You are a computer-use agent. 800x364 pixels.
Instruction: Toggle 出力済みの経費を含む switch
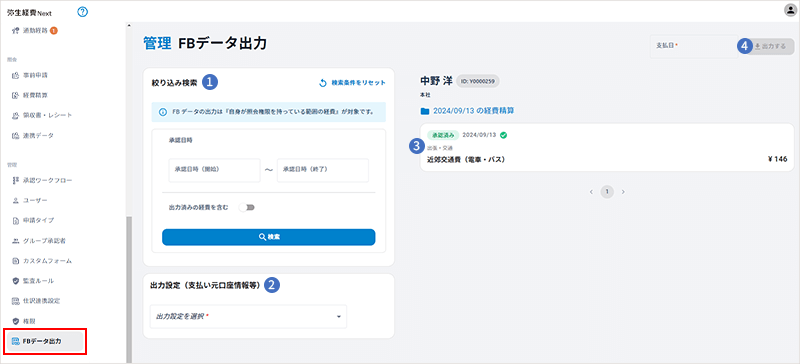coord(247,208)
